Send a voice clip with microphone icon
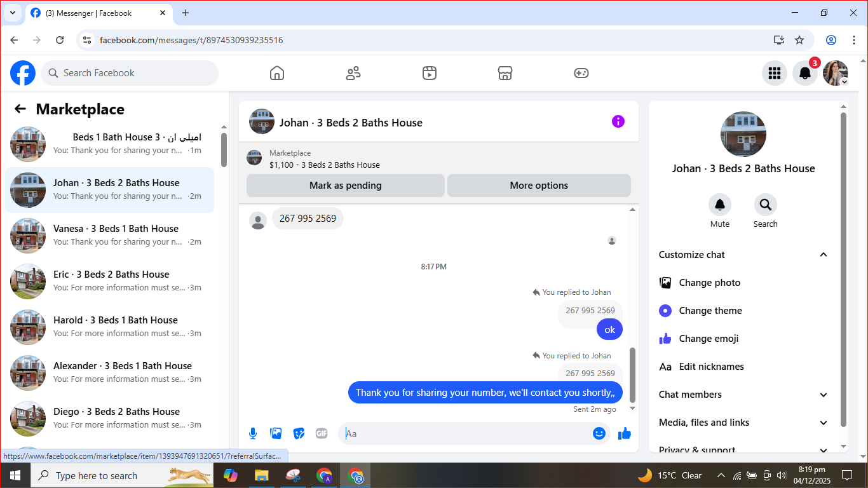868x488 pixels. click(253, 433)
